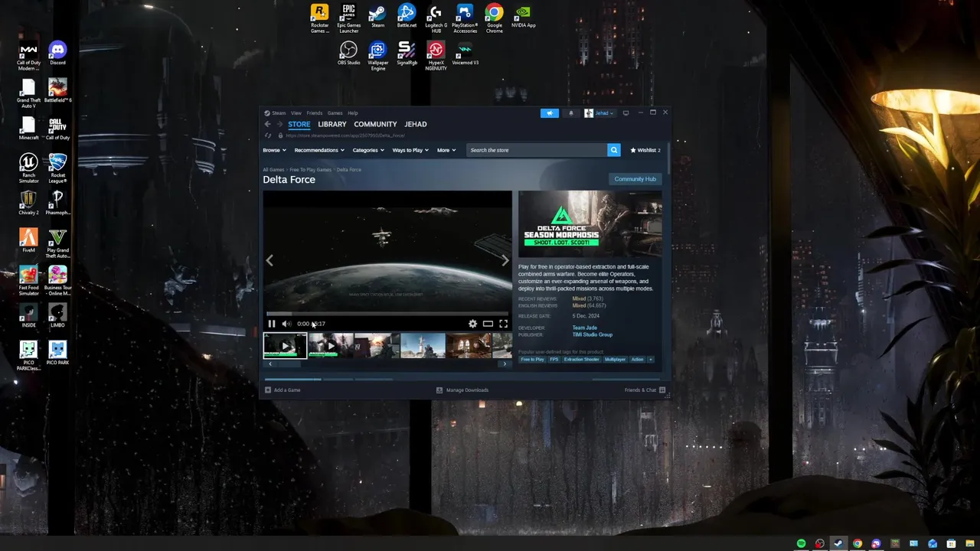The image size is (980, 551).
Task: Select the Multiplayer tag
Action: click(x=615, y=360)
